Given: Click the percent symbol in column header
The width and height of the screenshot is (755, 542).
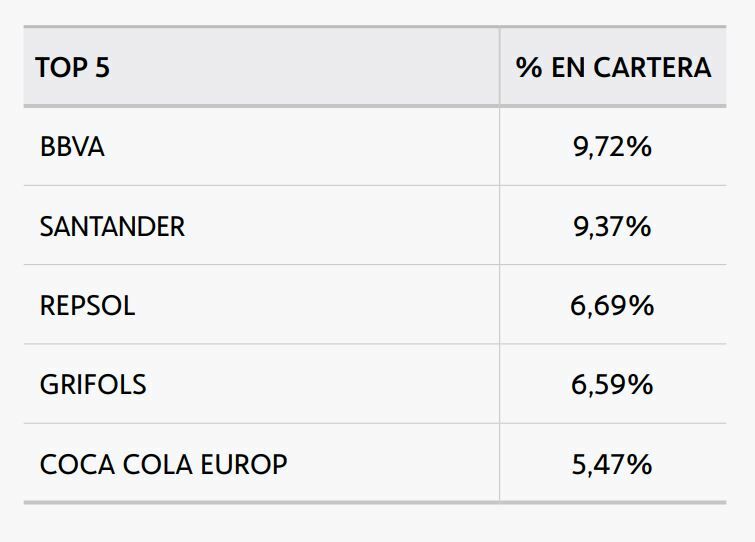Looking at the screenshot, I should (528, 68).
